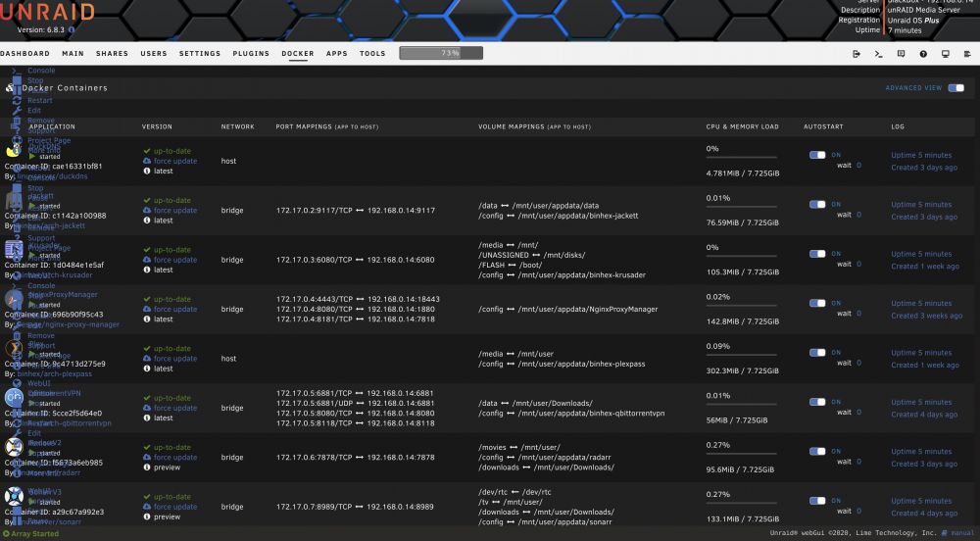Image resolution: width=980 pixels, height=541 pixels.
Task: Click the DuckDNS duck container icon
Action: pyautogui.click(x=14, y=151)
